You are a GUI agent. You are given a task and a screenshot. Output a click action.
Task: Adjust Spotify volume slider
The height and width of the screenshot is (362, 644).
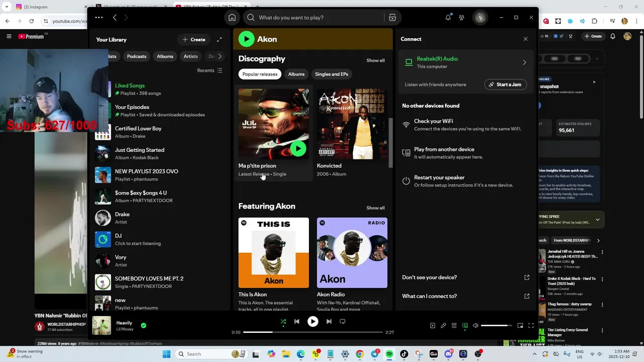(497, 325)
